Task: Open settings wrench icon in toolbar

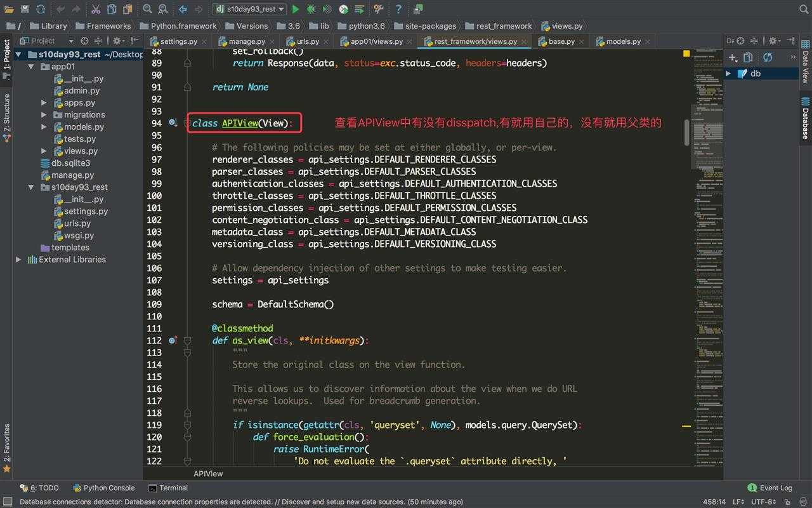Action: (x=379, y=9)
